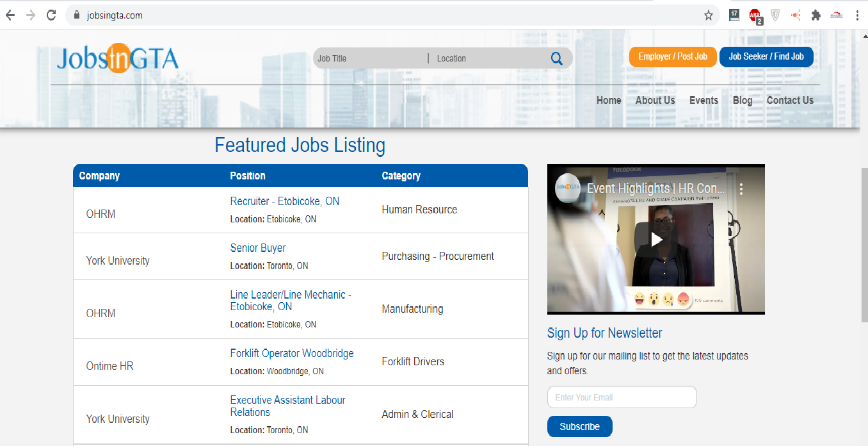Viewport: 868px width, 446px height.
Task: Focus the Job Title search field
Action: pyautogui.click(x=371, y=58)
